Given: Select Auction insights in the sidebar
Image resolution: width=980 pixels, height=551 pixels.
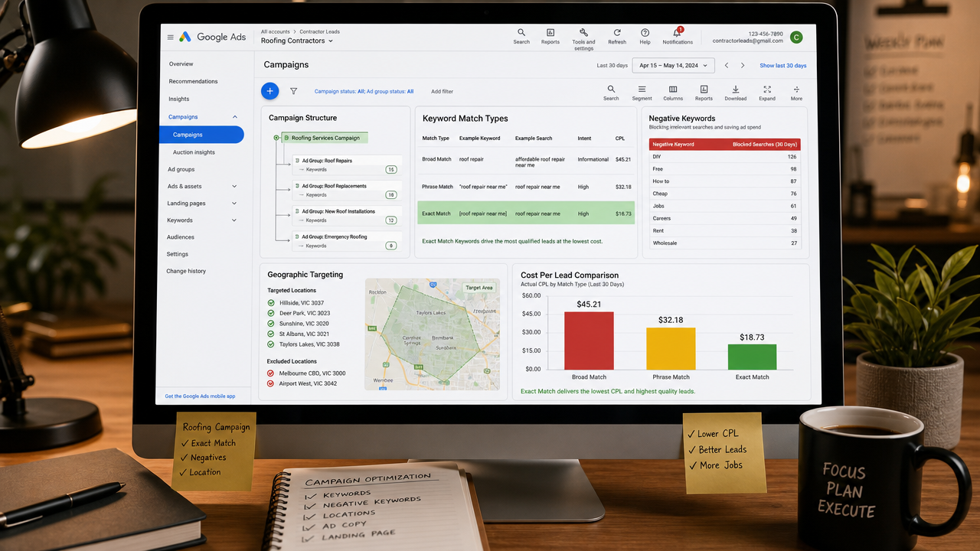Looking at the screenshot, I should pyautogui.click(x=194, y=152).
